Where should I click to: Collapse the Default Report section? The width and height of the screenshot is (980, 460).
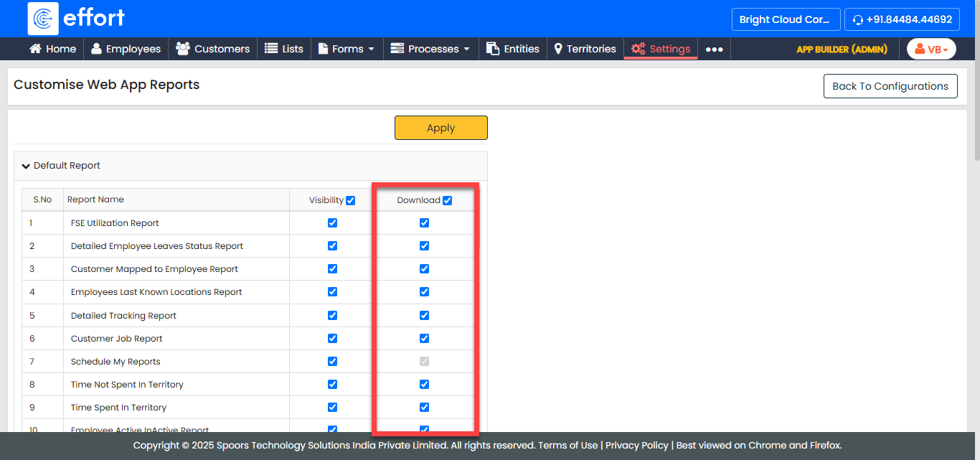tap(27, 166)
